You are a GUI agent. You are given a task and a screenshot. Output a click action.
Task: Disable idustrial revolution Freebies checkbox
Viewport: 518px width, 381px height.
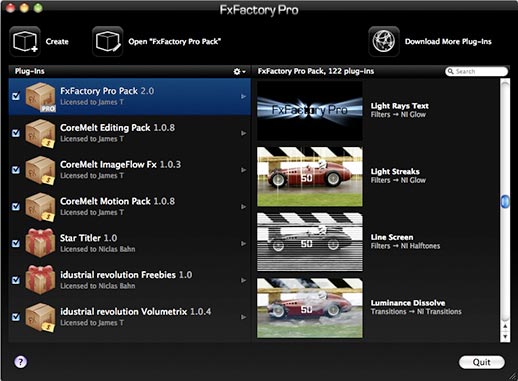(x=16, y=280)
